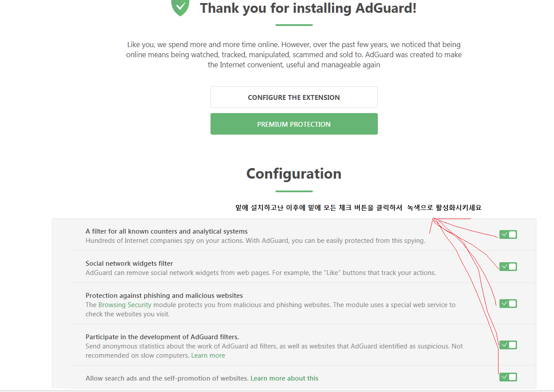Open the Browsing Security link
The width and height of the screenshot is (554, 392).
click(x=125, y=305)
